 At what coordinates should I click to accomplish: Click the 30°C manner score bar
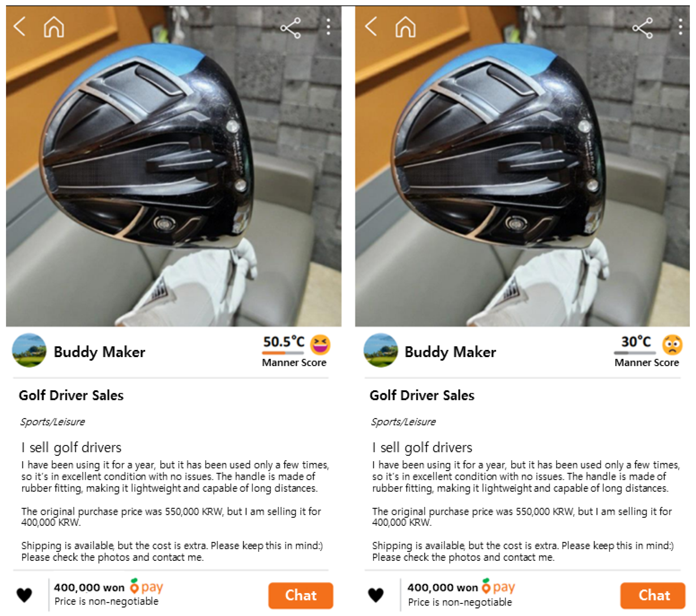click(x=635, y=353)
